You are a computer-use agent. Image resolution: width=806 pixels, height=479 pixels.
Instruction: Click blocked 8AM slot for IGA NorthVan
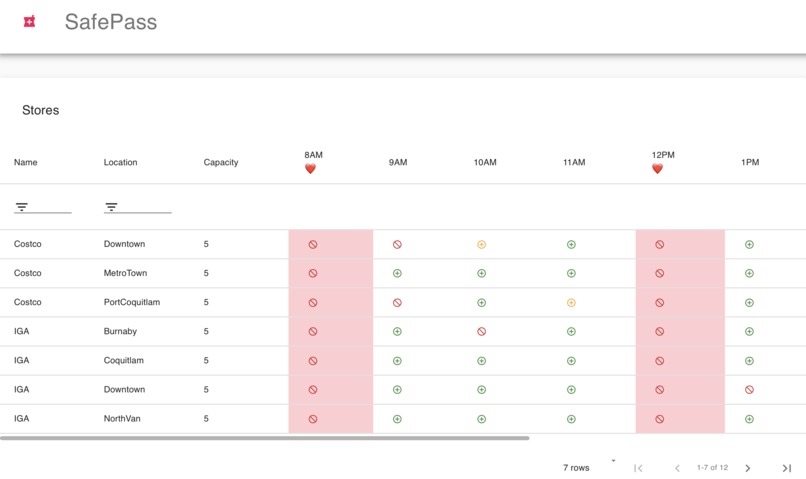click(313, 419)
